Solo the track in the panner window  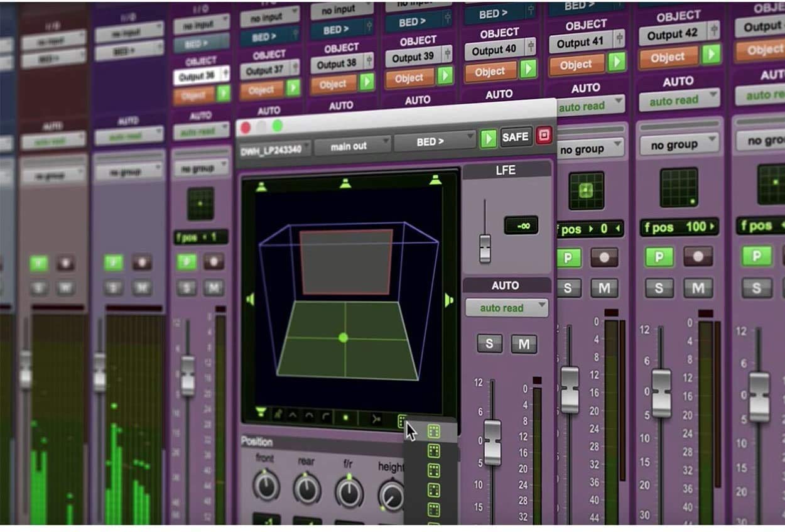(490, 344)
